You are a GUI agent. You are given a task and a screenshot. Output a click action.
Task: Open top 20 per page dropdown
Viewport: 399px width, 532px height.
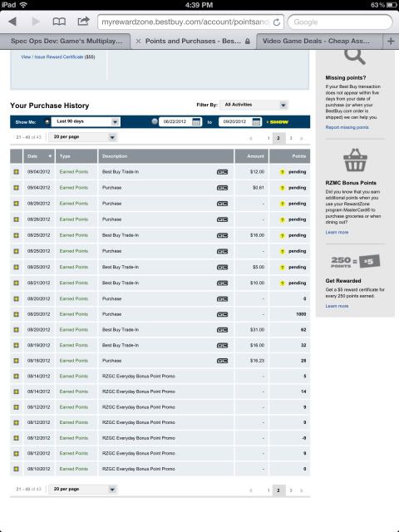[82, 137]
